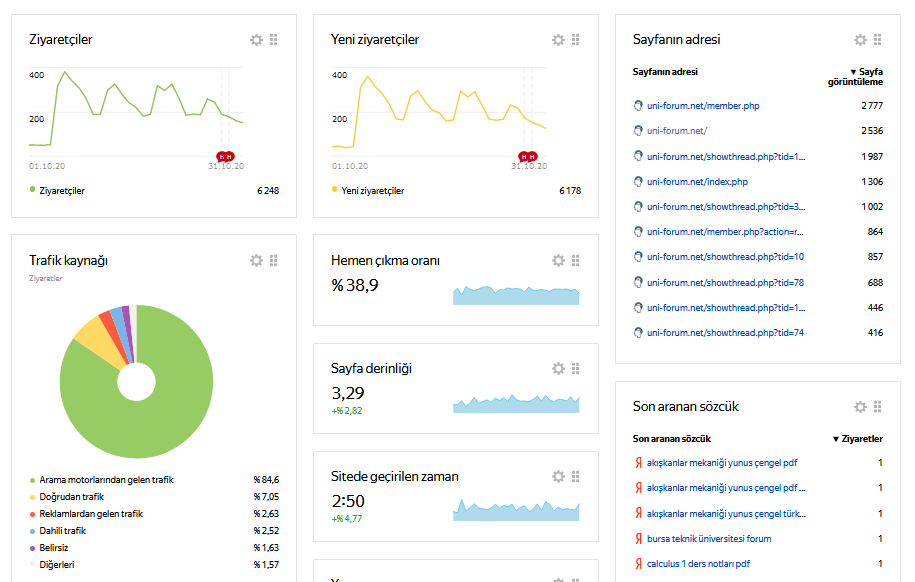Image resolution: width=915 pixels, height=582 pixels.
Task: Click Hemen çıkma oranı sparkline chart
Action: tap(516, 295)
